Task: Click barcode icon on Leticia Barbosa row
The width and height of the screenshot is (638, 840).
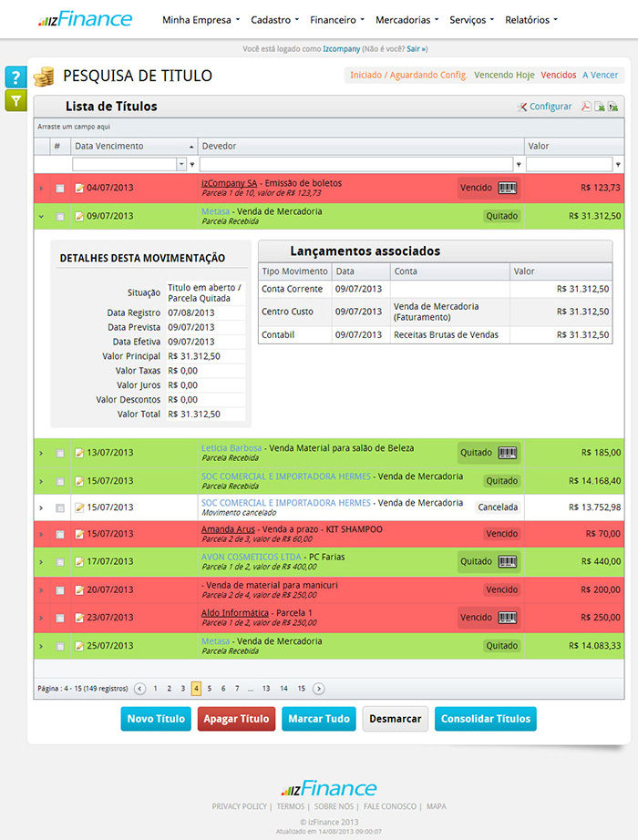Action: tap(508, 452)
